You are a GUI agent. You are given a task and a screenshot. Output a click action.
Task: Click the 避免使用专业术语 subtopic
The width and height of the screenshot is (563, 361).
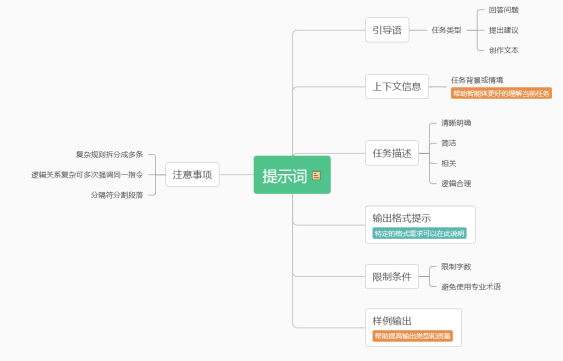[x=471, y=287]
